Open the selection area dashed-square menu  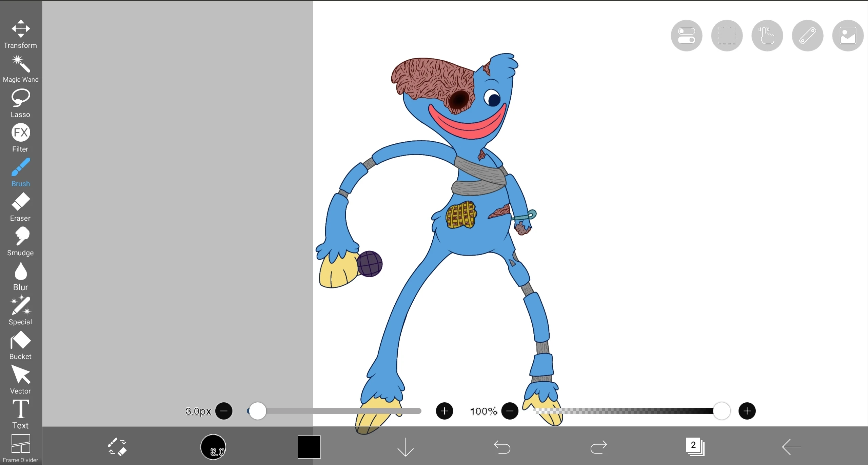727,36
